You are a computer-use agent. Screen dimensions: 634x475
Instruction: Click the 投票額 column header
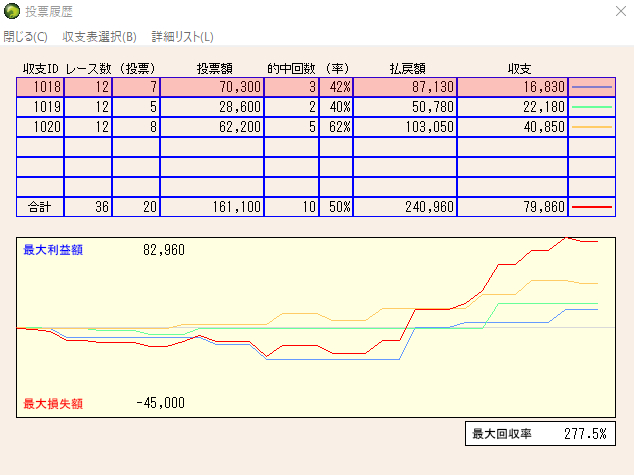tap(215, 68)
